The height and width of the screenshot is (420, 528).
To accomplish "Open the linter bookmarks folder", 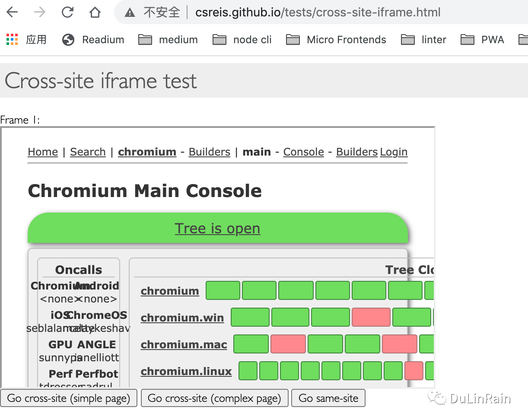I will pyautogui.click(x=424, y=40).
